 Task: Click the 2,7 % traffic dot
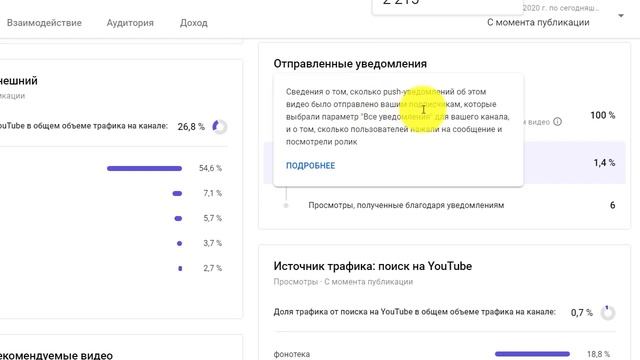[180, 268]
